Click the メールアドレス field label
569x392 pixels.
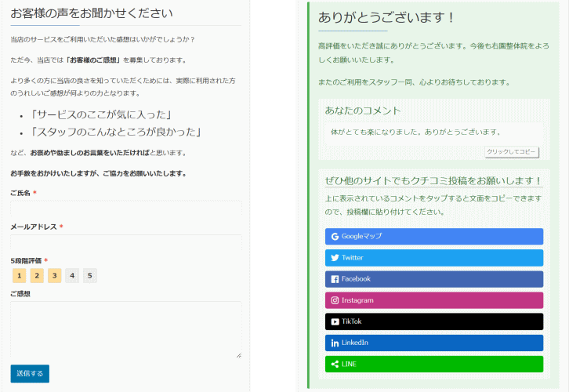click(34, 227)
